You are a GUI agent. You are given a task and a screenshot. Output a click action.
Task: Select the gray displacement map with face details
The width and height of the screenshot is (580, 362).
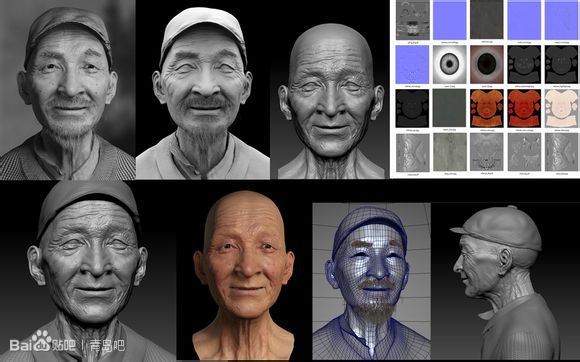pyautogui.click(x=487, y=152)
